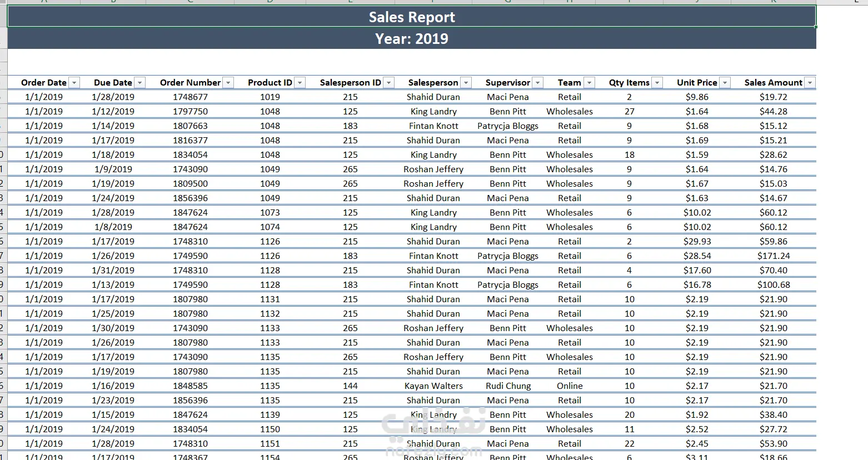
Task: Open the Salesperson filter dropdown
Action: tap(466, 83)
